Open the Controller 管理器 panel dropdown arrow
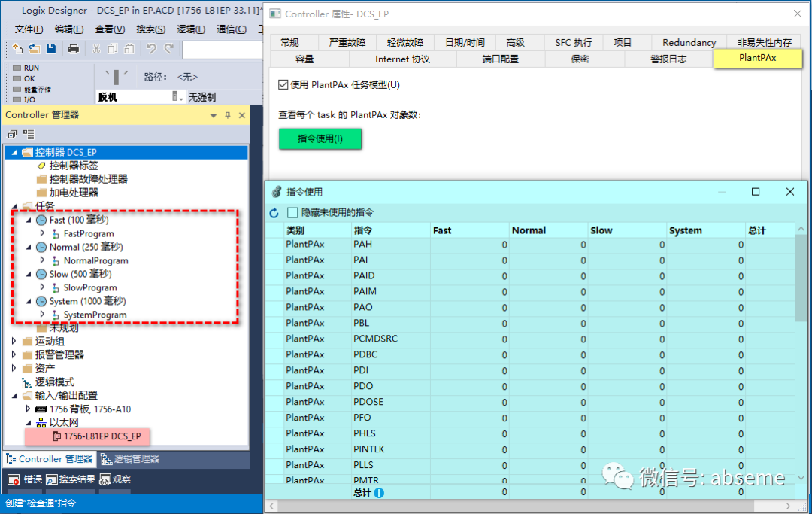Viewport: 812px width, 514px height. click(214, 116)
